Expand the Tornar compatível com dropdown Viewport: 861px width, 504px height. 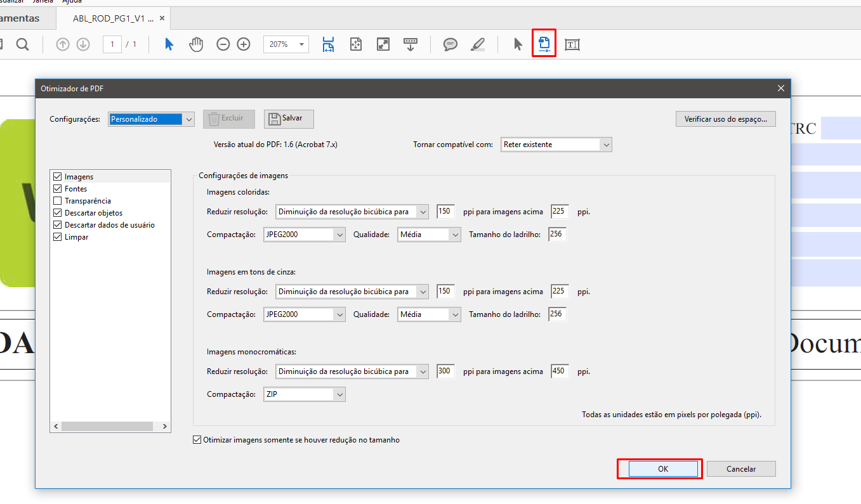point(556,145)
